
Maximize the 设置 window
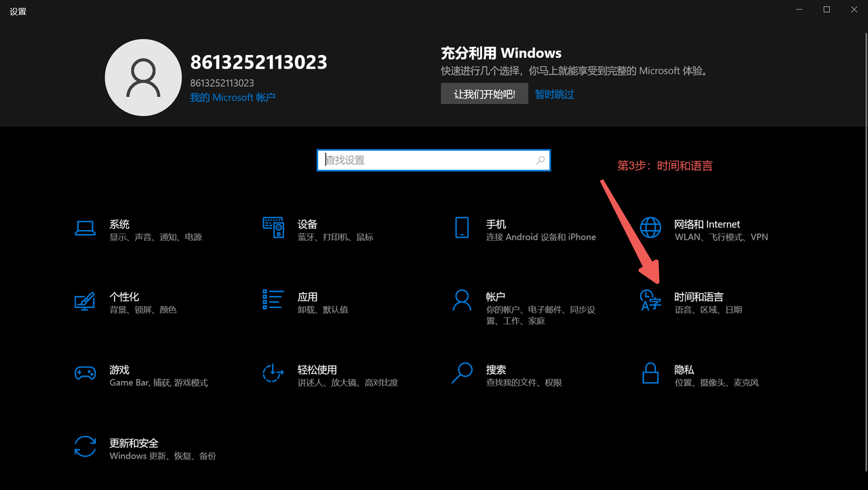pyautogui.click(x=827, y=10)
